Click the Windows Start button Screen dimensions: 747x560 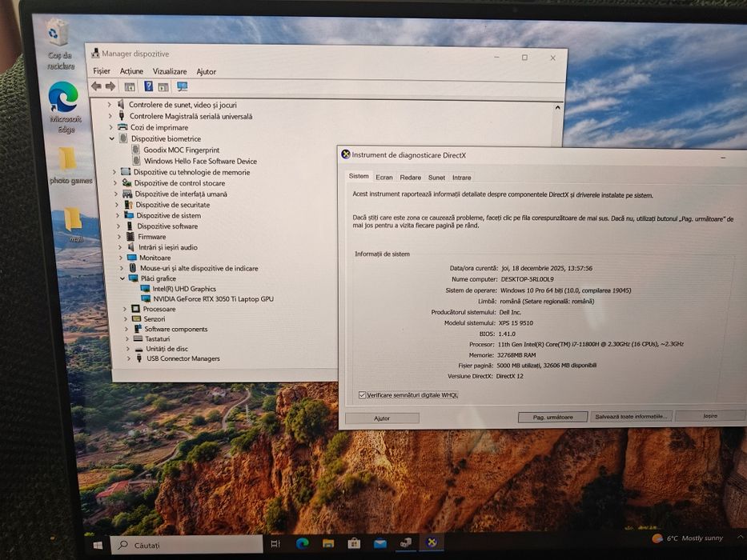(98, 545)
